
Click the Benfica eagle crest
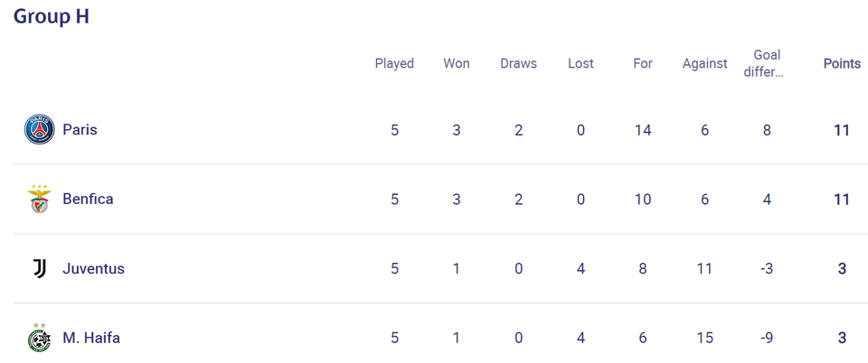(39, 199)
